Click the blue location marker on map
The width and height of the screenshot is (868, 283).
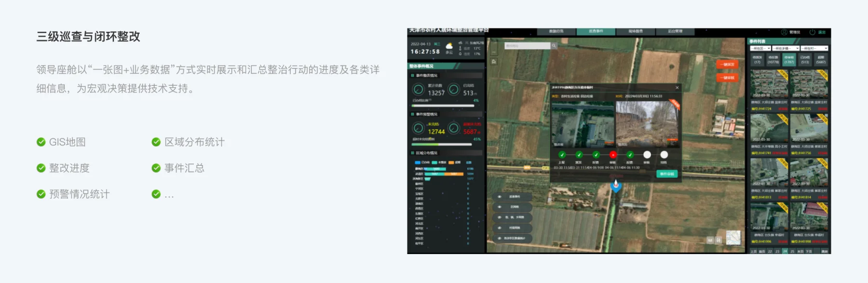[616, 185]
